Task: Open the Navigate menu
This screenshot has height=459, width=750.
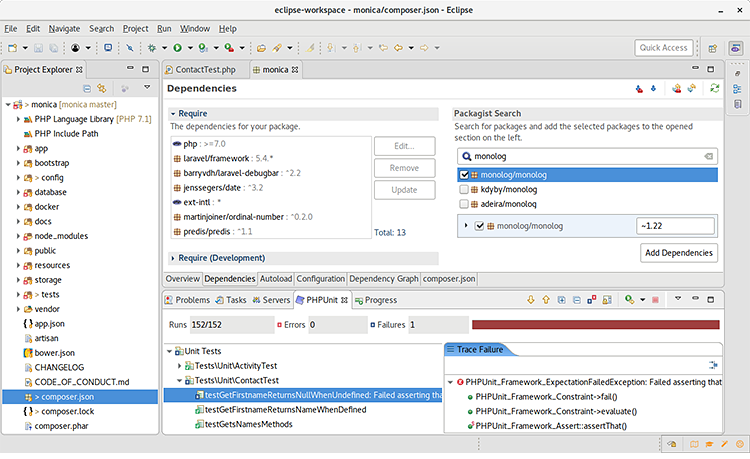Action: pos(64,29)
